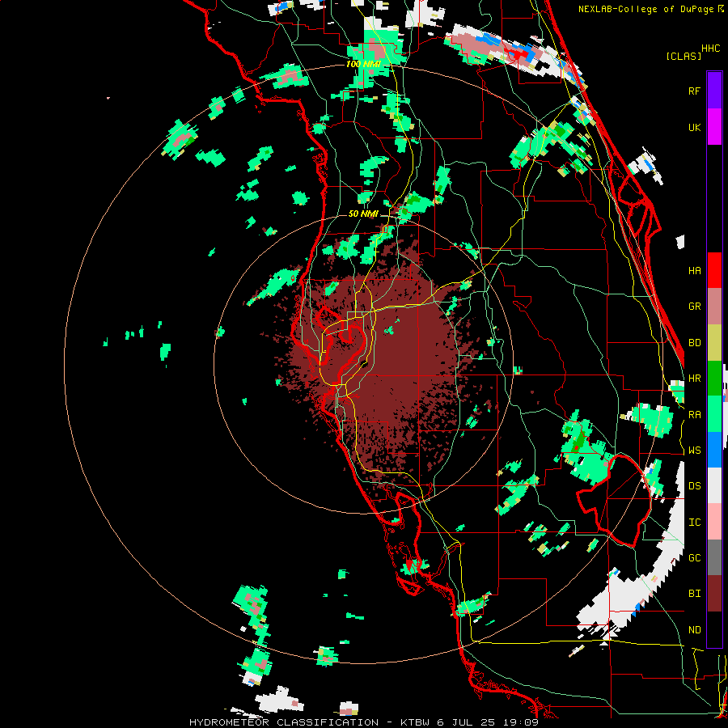Click the 'NEXLAB-College of DuPage' credit text
Viewport: 728px width, 728px height.
coord(645,9)
